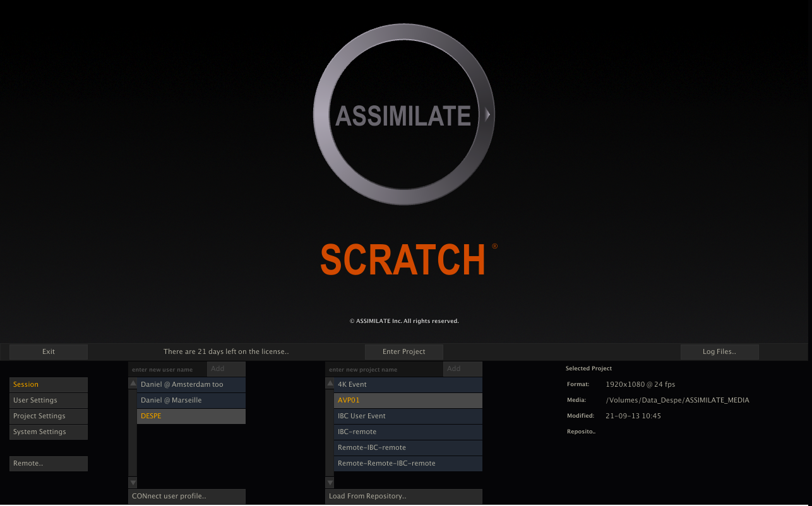Focus the new user name field

coord(167,369)
